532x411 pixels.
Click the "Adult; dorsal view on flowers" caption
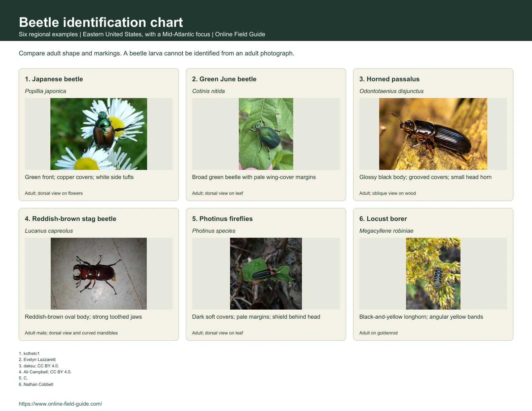(54, 193)
